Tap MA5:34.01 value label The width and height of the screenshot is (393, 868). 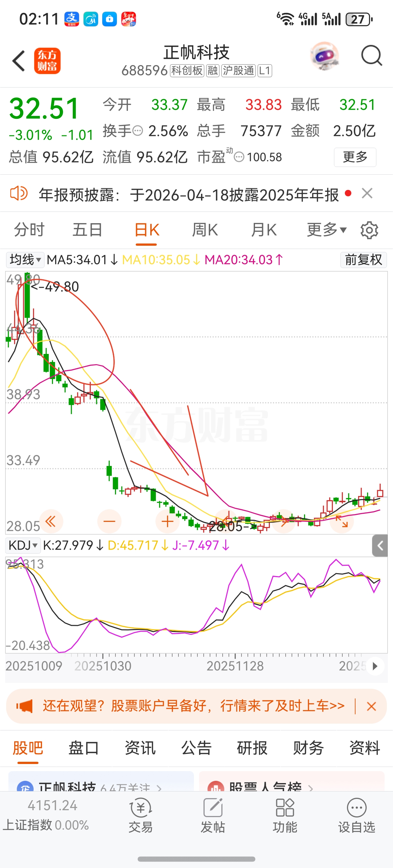click(82, 260)
